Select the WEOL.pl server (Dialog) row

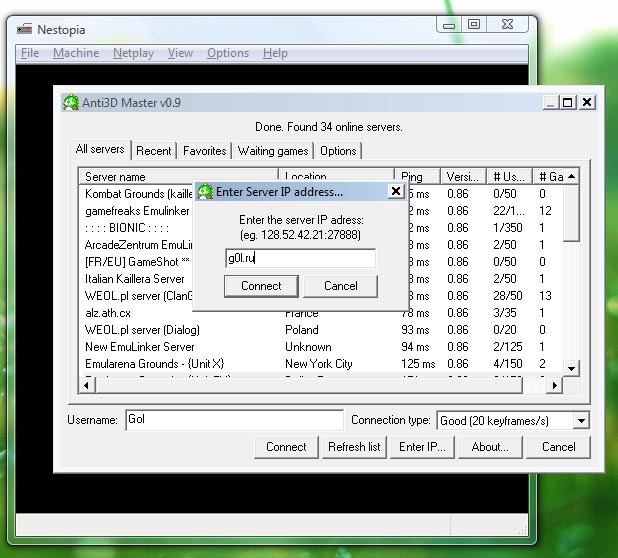click(x=321, y=330)
